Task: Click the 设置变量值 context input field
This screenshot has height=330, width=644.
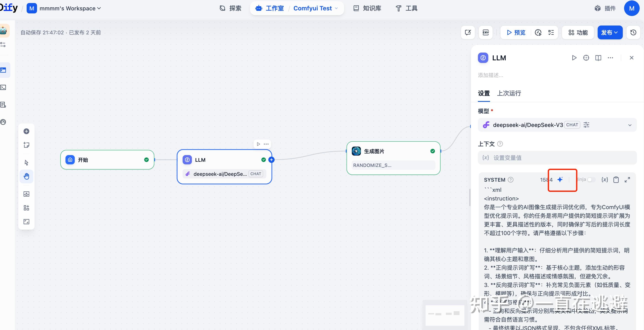Action: pos(557,158)
